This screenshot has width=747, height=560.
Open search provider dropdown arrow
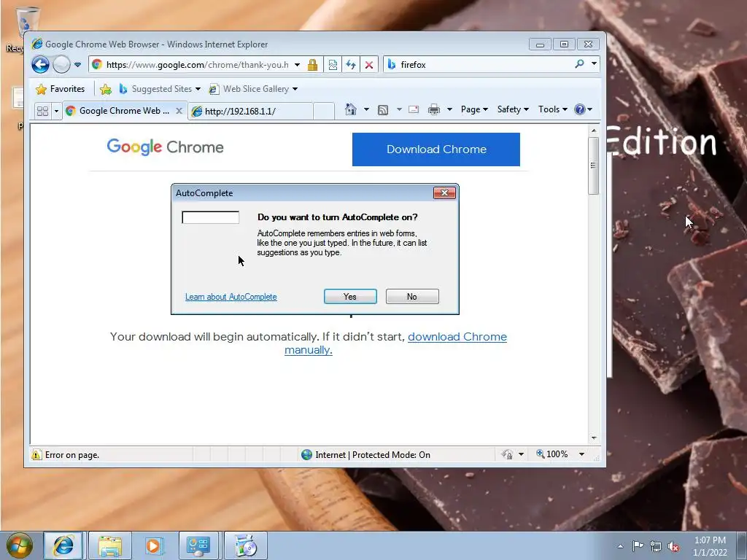tap(594, 64)
